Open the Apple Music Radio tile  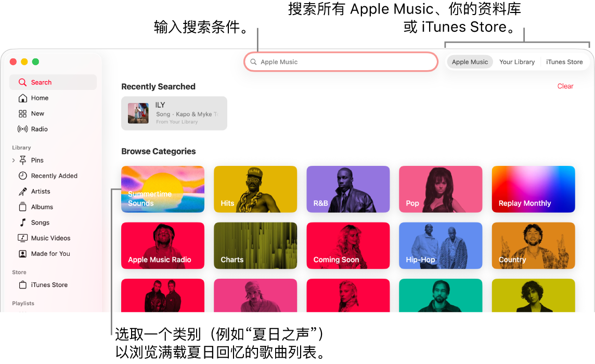pyautogui.click(x=163, y=245)
